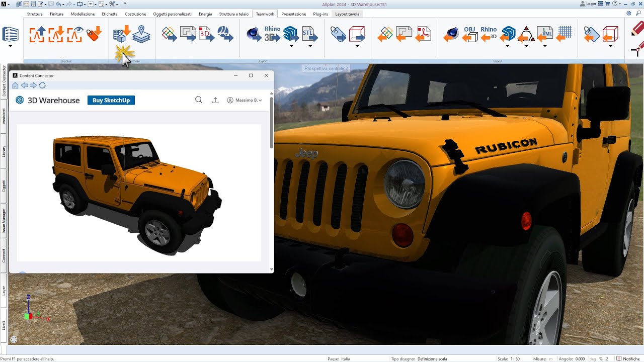Click the export Cinema 4D sphere icon
The image size is (644, 362).
254,34
